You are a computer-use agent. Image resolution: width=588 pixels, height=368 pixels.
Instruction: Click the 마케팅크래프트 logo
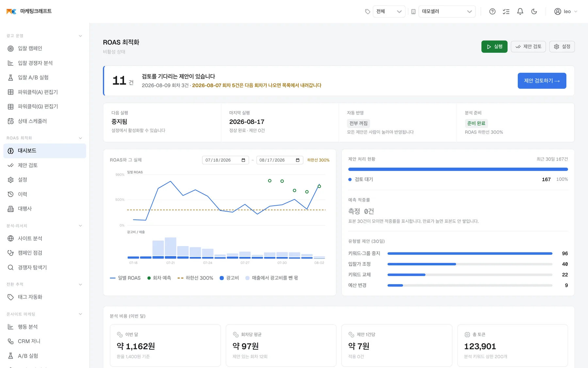(x=29, y=11)
